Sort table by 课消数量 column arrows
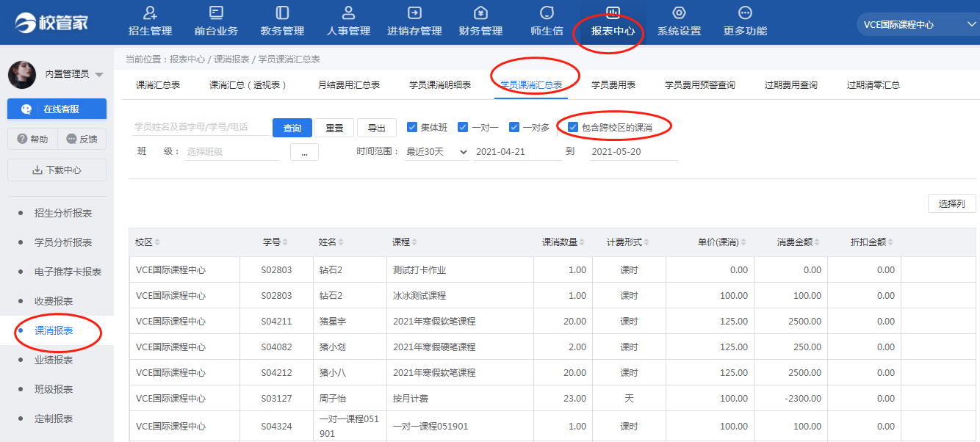The height and width of the screenshot is (442, 980). [x=583, y=242]
